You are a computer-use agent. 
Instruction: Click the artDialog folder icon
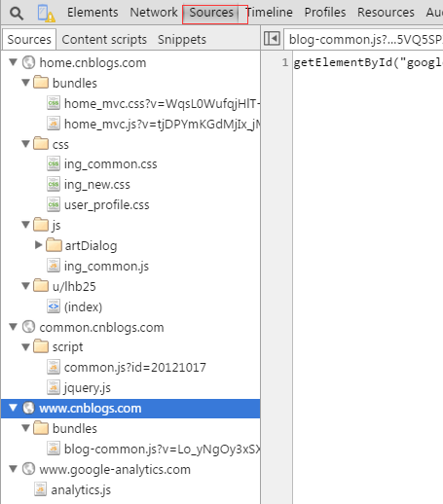click(54, 245)
